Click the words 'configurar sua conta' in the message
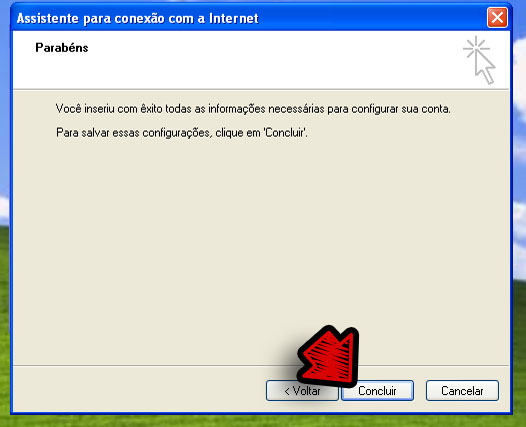Screen dimensions: 526x427 [401, 109]
